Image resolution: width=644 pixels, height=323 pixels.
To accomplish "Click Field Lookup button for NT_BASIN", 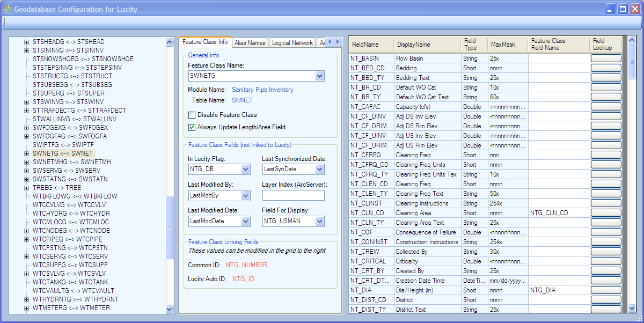I will [606, 58].
